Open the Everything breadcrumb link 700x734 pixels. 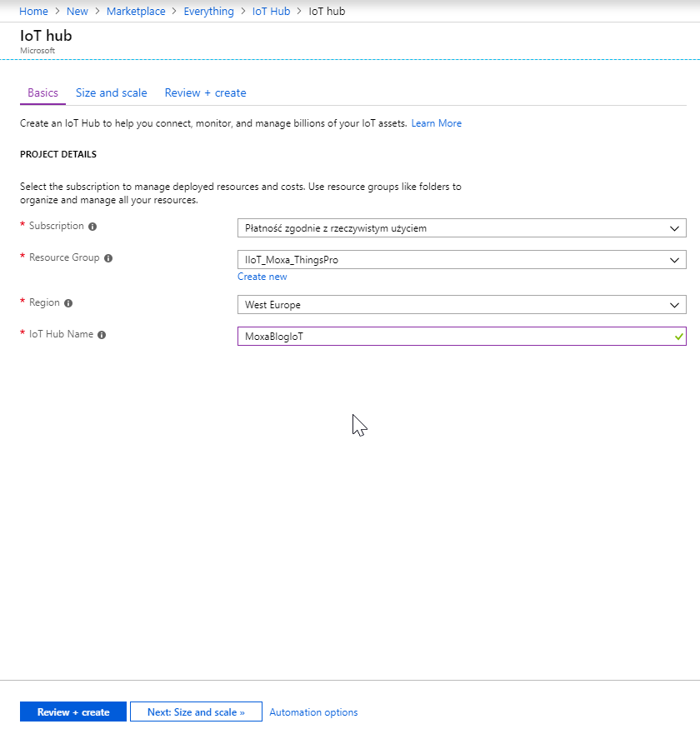pyautogui.click(x=208, y=12)
